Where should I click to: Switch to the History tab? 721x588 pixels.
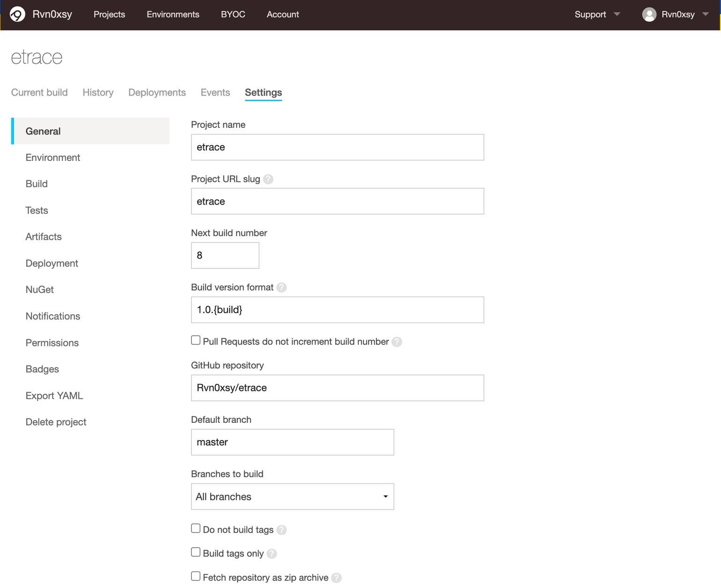98,93
